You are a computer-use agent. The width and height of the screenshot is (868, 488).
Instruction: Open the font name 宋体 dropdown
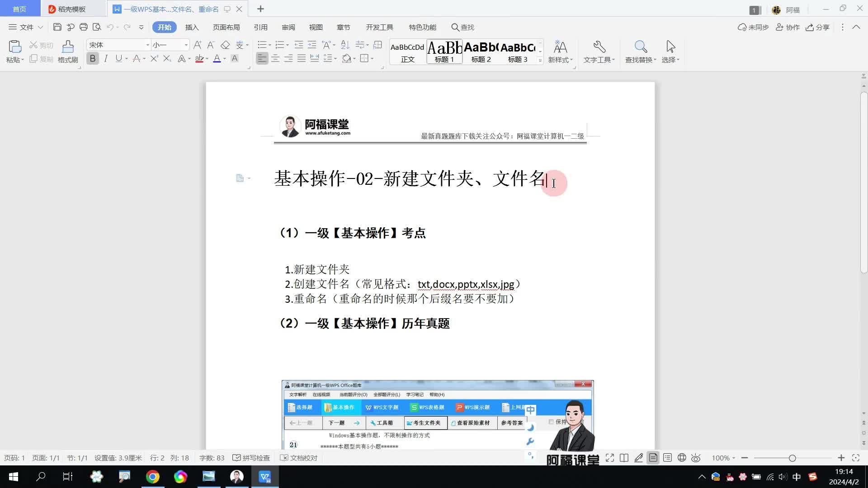(147, 45)
